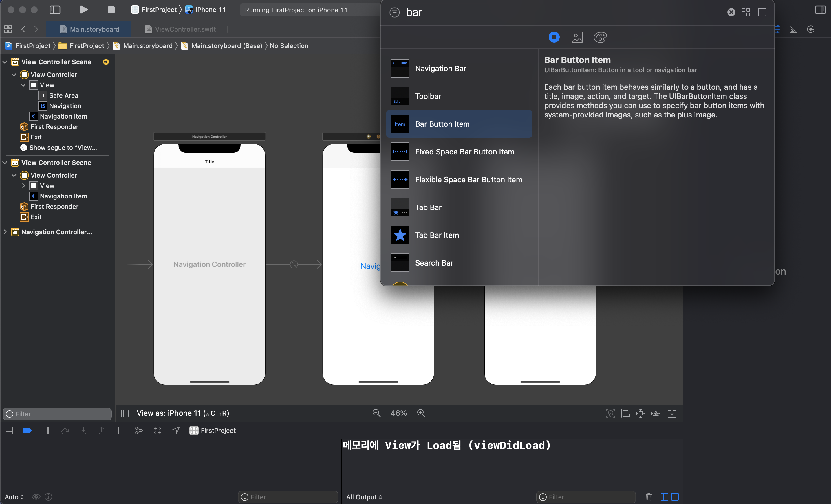Open the Main.storyboard editor tab
This screenshot has width=831, height=504.
(x=89, y=29)
